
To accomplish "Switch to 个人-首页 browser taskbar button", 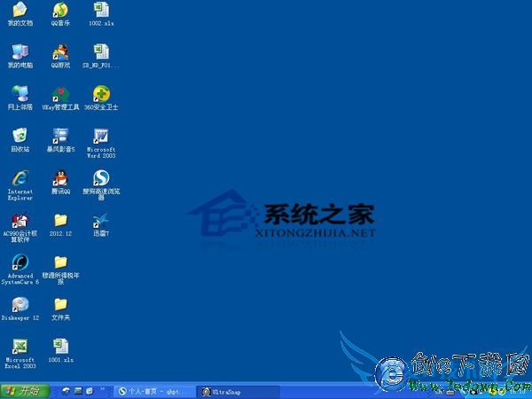I will pyautogui.click(x=154, y=392).
